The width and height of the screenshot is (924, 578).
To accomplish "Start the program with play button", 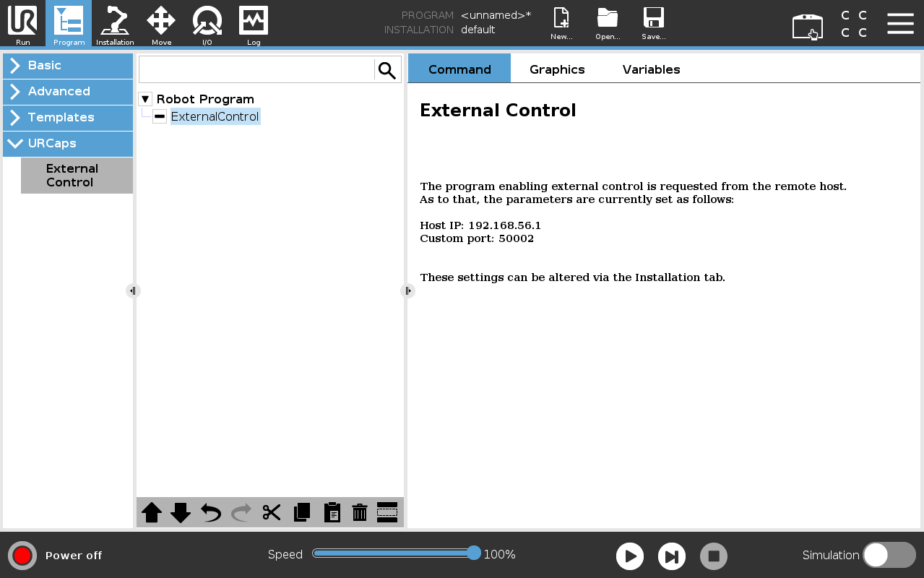I will (629, 556).
